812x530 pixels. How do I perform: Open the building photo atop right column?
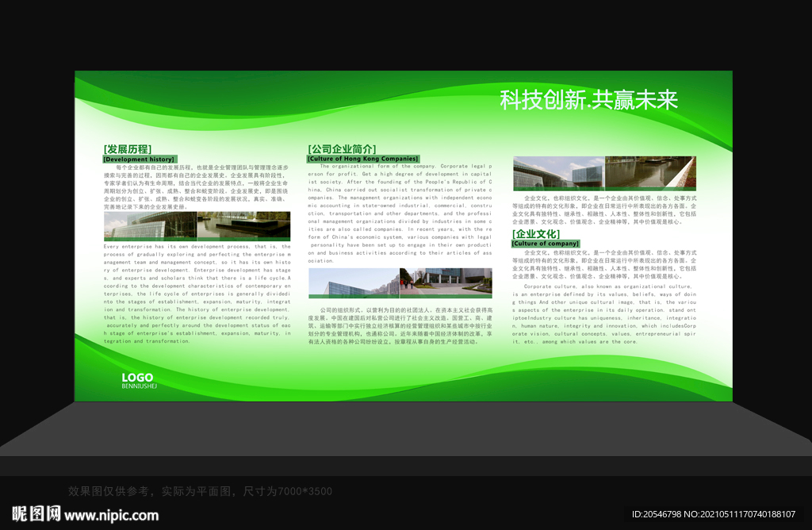[604, 174]
